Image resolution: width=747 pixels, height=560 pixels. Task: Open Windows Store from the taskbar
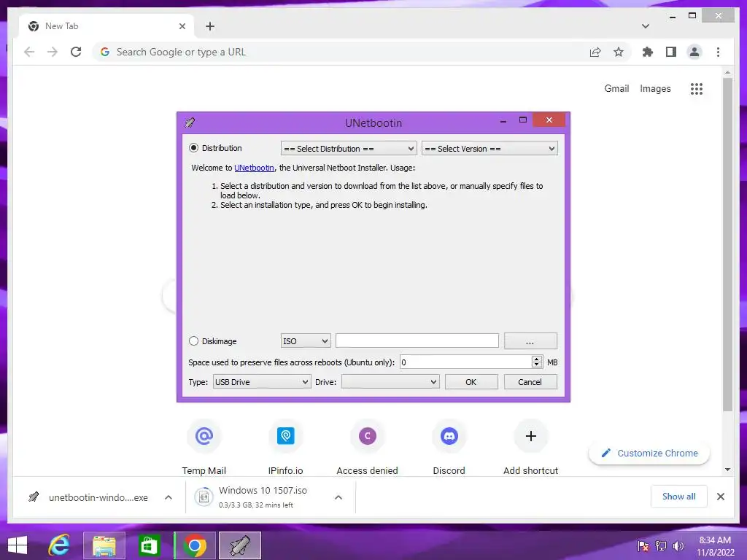[x=149, y=545]
